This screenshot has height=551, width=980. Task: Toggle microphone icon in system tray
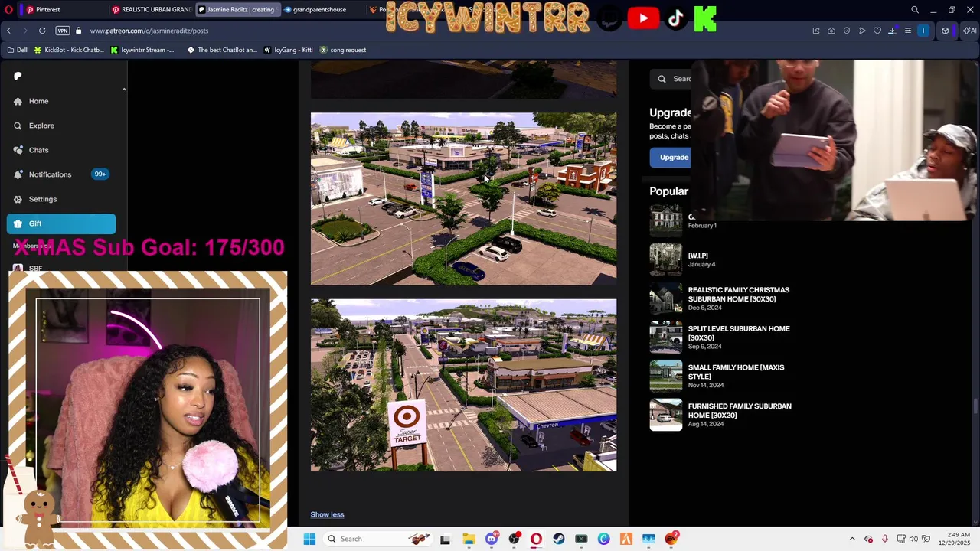coord(885,539)
